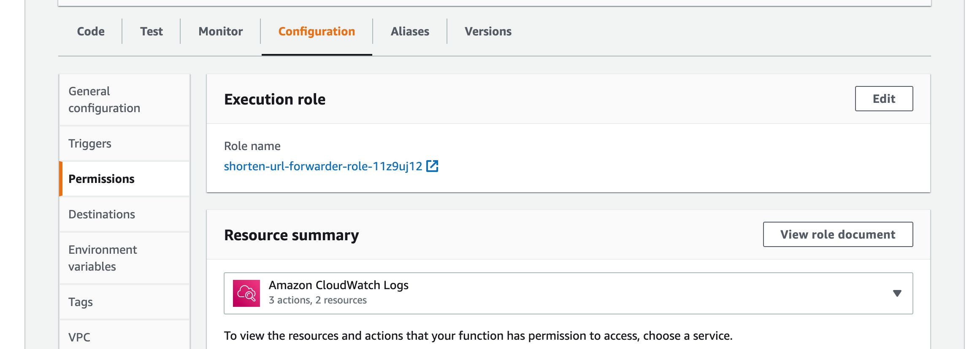Select the Configuration tab

click(x=317, y=32)
